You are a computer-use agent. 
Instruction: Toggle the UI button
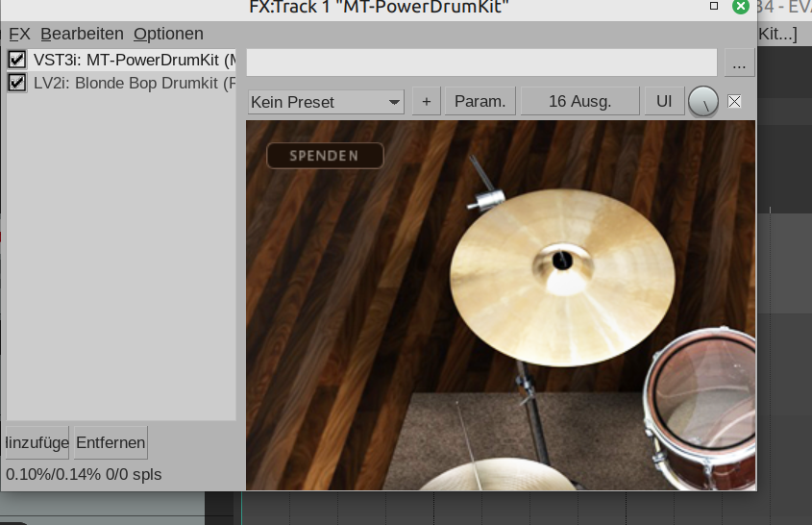tap(664, 102)
